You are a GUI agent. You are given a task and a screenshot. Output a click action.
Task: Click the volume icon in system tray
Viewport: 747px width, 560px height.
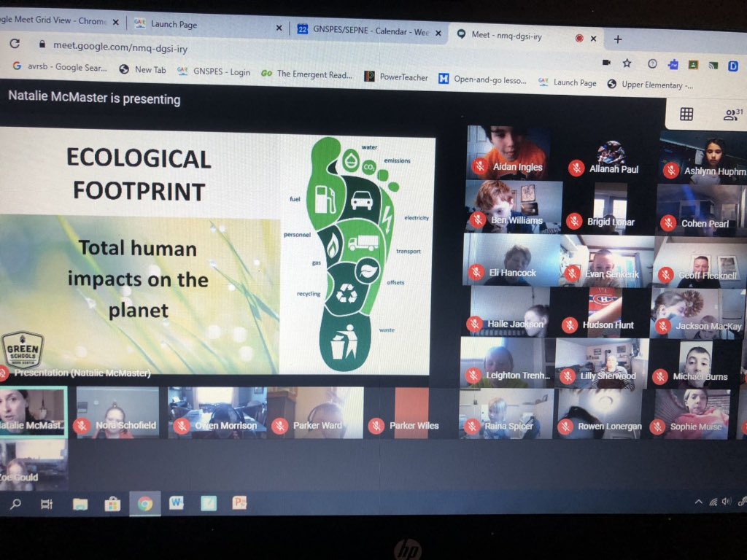(727, 502)
